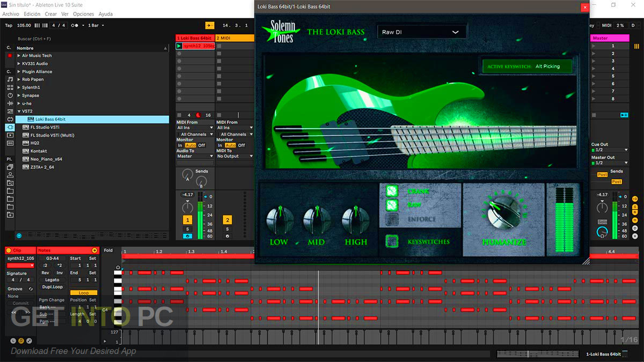Show the Sends section toggle
Viewport: 644px width, 362px height.
pyautogui.click(x=635, y=206)
